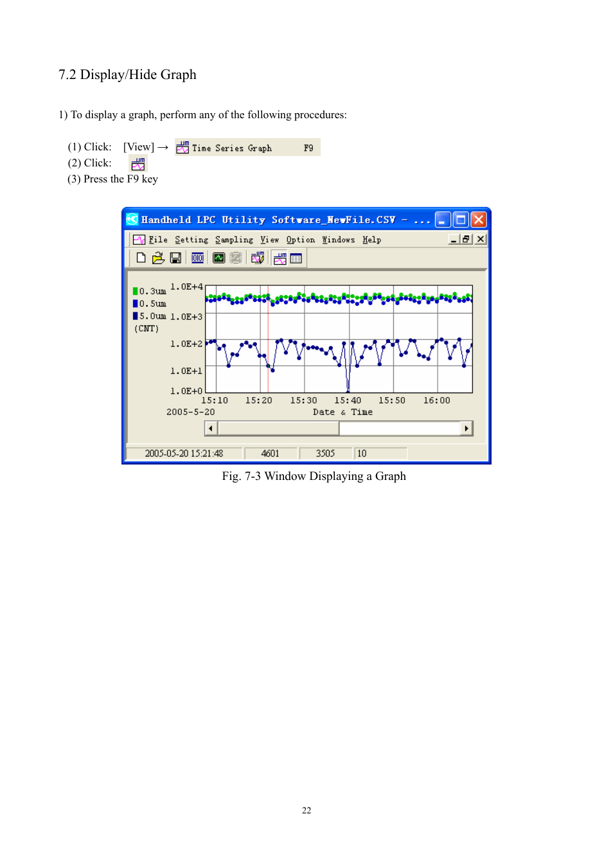The image size is (613, 868).
Task: Click the application icon in the title bar
Action: tap(132, 219)
